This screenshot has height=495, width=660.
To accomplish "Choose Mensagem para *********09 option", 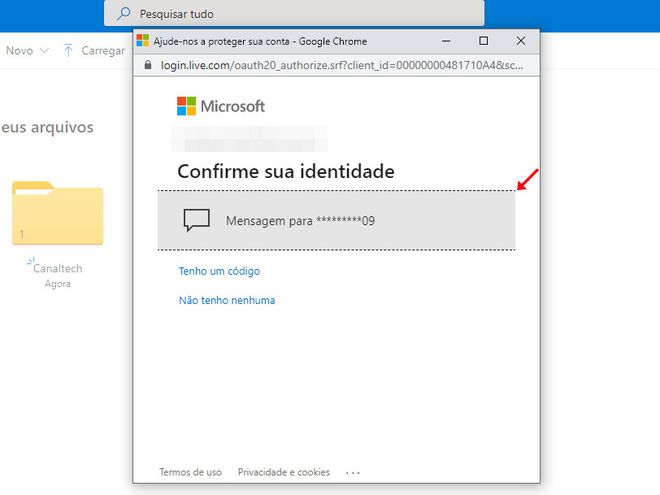I will (x=336, y=220).
